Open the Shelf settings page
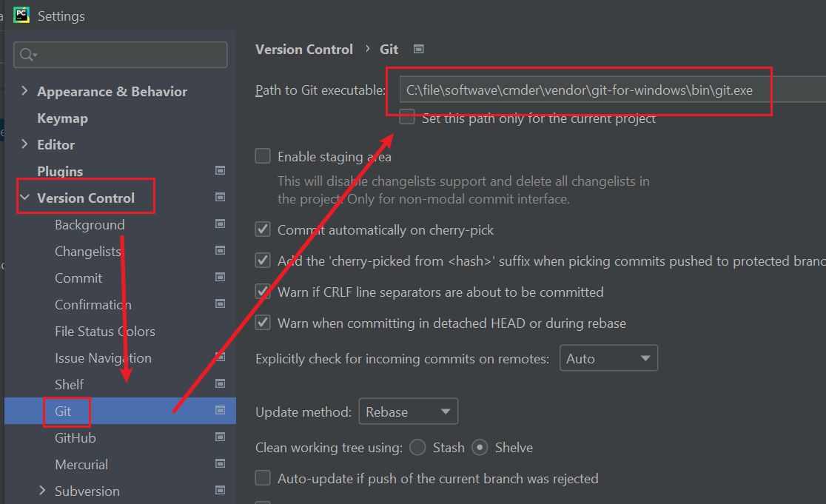Image resolution: width=826 pixels, height=504 pixels. pyautogui.click(x=70, y=384)
